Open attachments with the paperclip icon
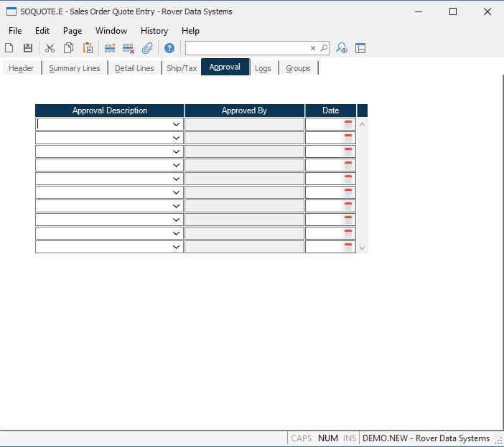Screen dimensions: 504x447 [147, 48]
